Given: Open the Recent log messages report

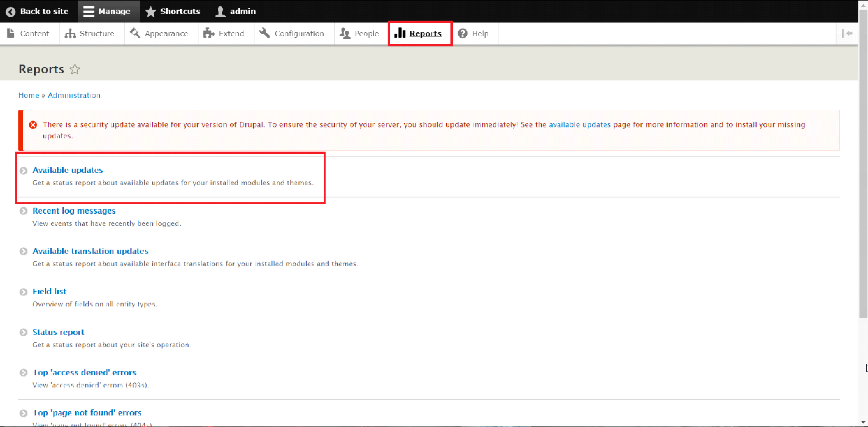Looking at the screenshot, I should tap(74, 211).
